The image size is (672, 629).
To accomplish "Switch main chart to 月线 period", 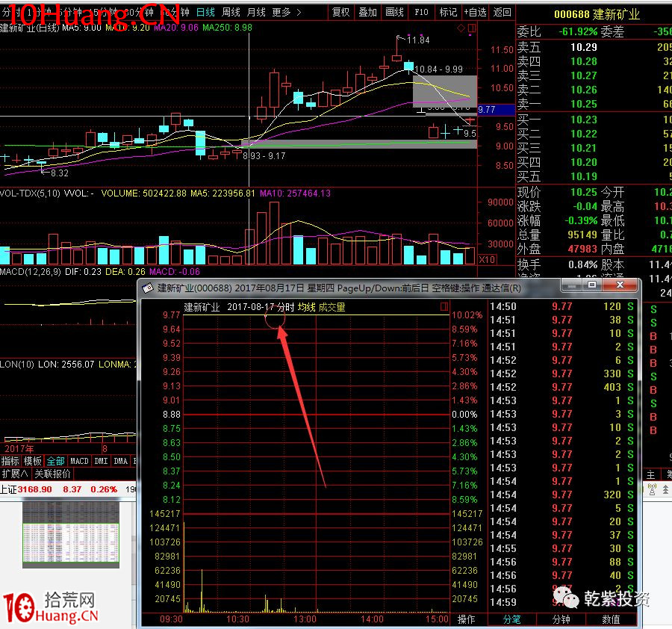I will click(x=256, y=13).
